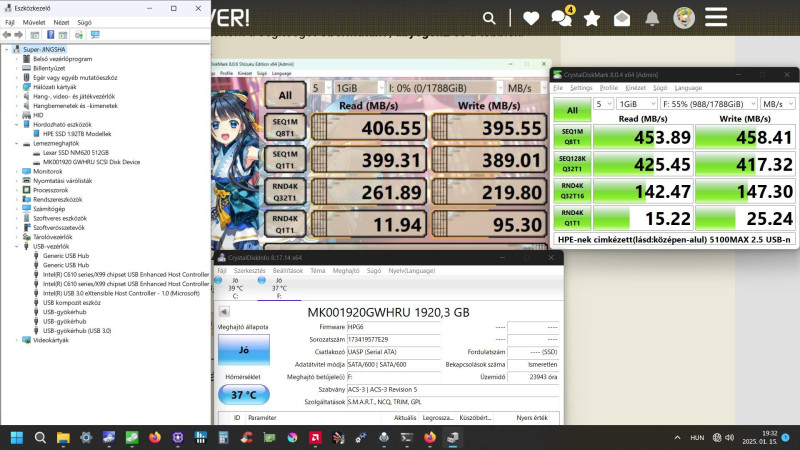Screen dimensions: 800x450
Task: Expand the Videokártyák category
Action: coord(16,340)
